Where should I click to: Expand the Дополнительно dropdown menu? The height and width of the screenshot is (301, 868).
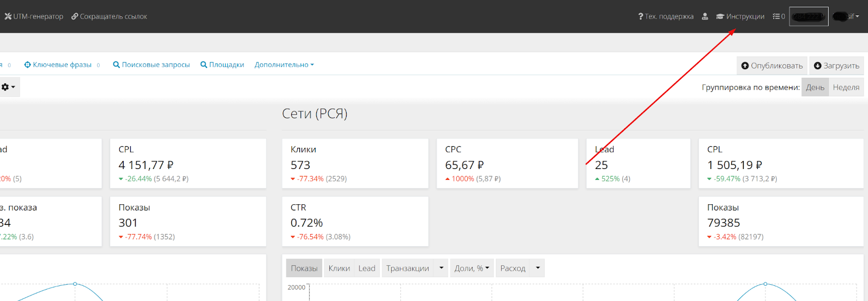[x=284, y=65]
